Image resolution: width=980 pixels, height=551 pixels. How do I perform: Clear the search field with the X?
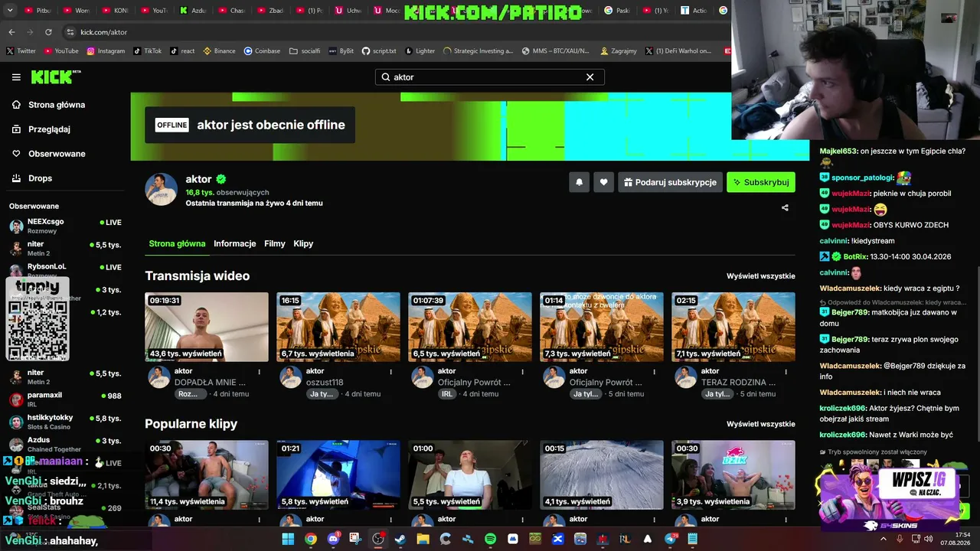(x=590, y=77)
